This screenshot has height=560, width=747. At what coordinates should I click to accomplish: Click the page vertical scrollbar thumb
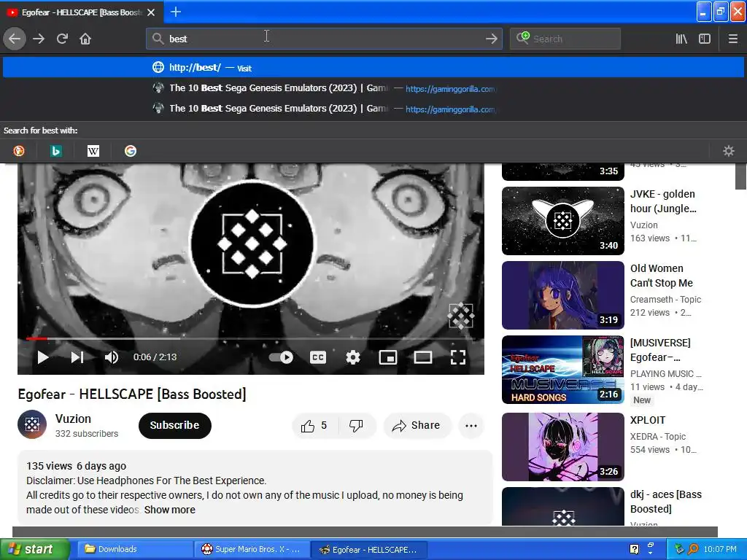pyautogui.click(x=741, y=176)
